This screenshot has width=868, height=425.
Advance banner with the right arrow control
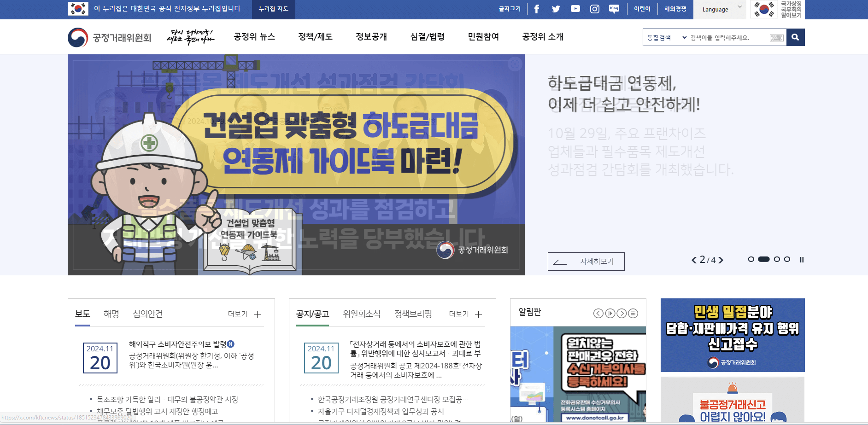click(721, 260)
